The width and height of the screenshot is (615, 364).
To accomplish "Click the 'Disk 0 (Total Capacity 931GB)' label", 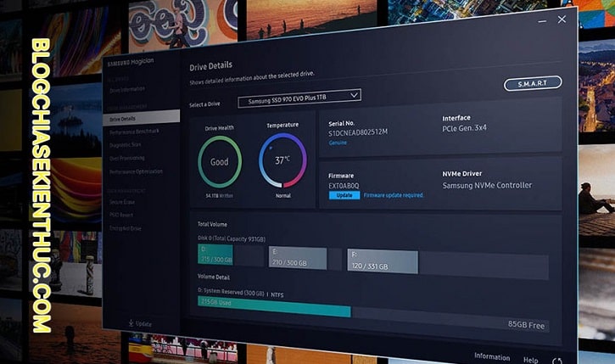I will [x=232, y=238].
